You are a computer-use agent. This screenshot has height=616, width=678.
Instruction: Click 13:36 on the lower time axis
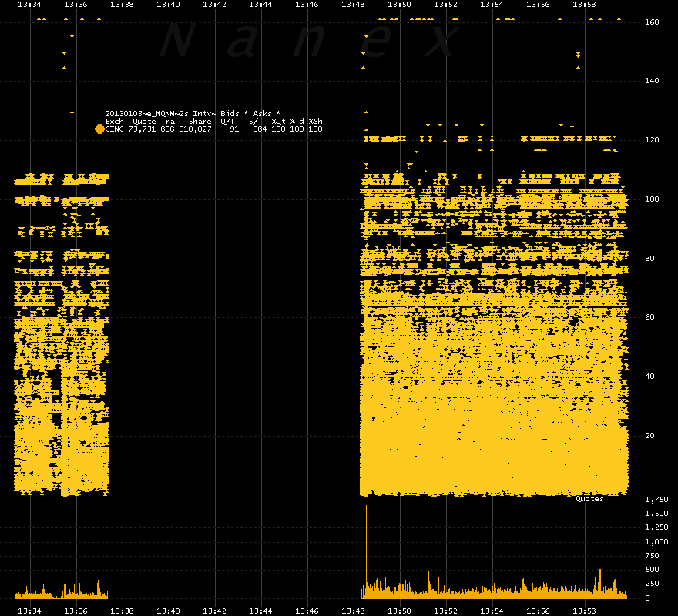[76, 611]
